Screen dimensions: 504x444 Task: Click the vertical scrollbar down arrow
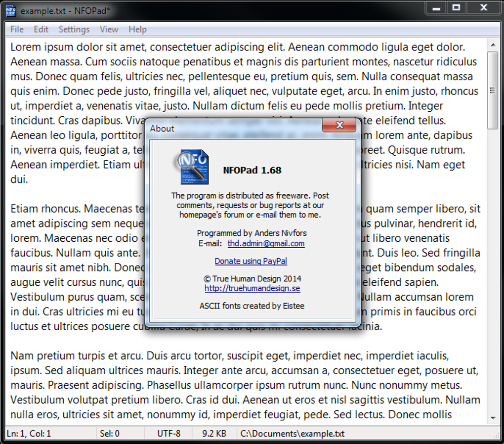coord(493,418)
